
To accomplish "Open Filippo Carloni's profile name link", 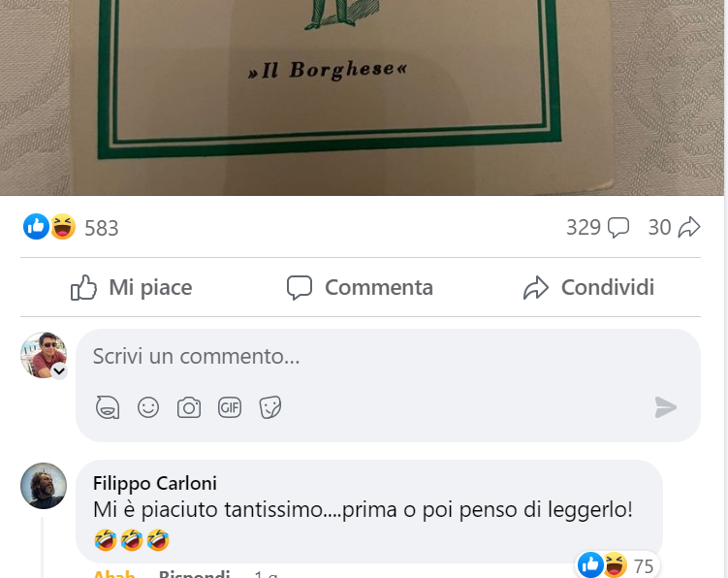I will pos(154,483).
